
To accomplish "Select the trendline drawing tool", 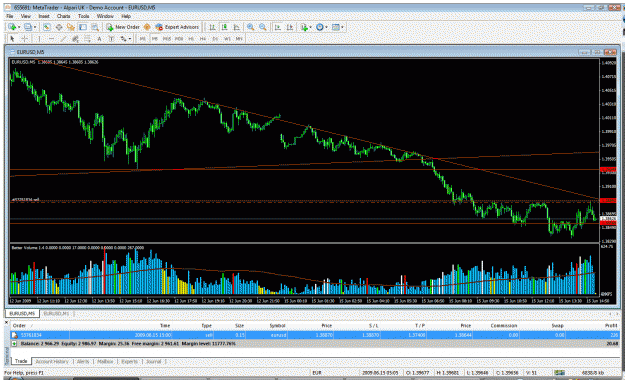I will [x=63, y=39].
